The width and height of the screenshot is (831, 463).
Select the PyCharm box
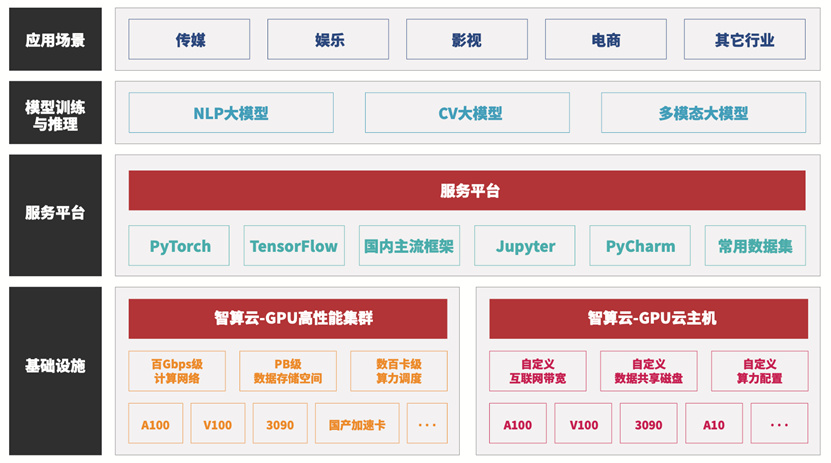(x=640, y=246)
